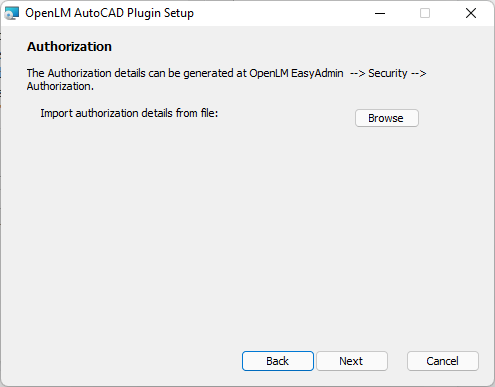Screen dimensions: 495x387
Task: Minimize the OpenLM AutoCAD Plugin Setup window
Action: coord(380,13)
